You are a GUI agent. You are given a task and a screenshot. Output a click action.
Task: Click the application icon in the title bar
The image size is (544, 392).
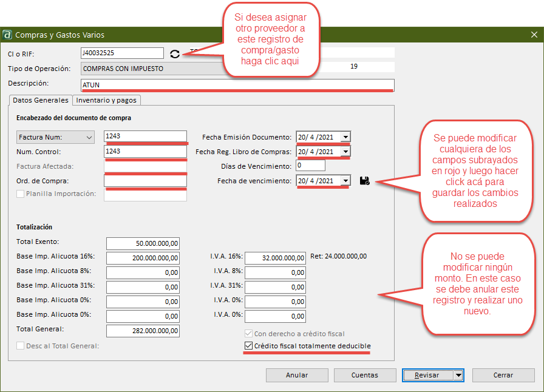tap(7, 35)
